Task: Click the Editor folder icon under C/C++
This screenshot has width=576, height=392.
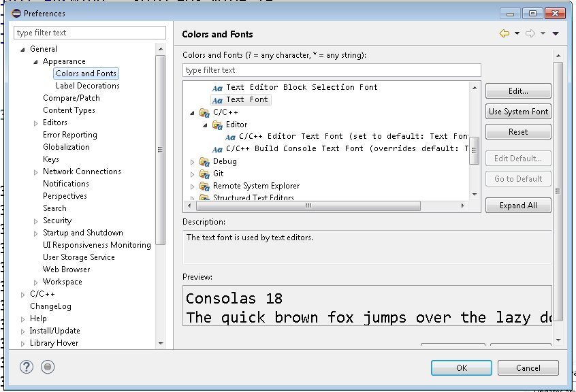Action: pos(217,125)
